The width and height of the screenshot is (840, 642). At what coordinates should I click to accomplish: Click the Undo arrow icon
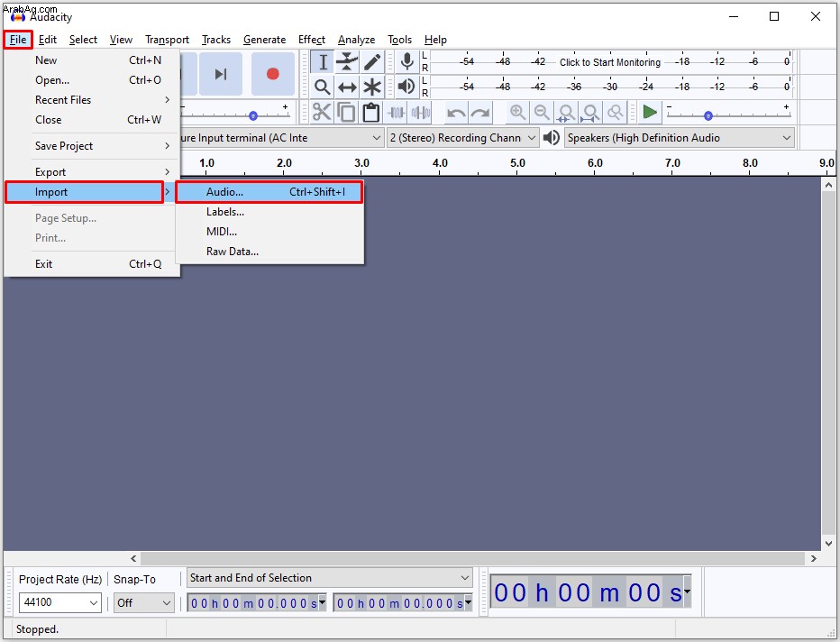456,113
